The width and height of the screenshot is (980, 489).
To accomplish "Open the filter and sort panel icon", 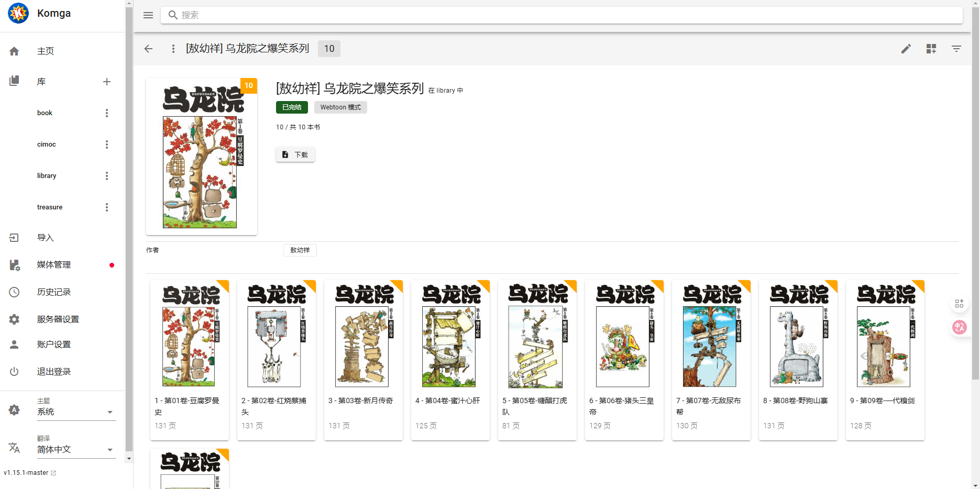I will pos(956,49).
